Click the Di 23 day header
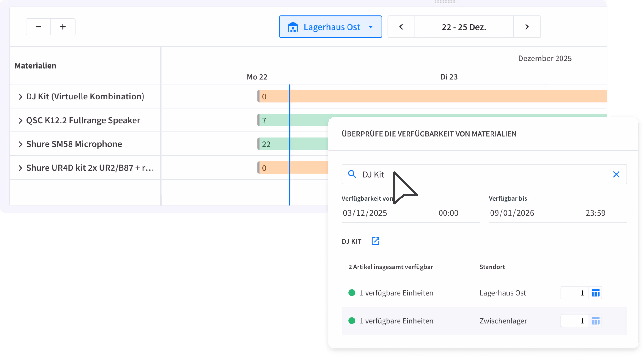 pos(449,77)
